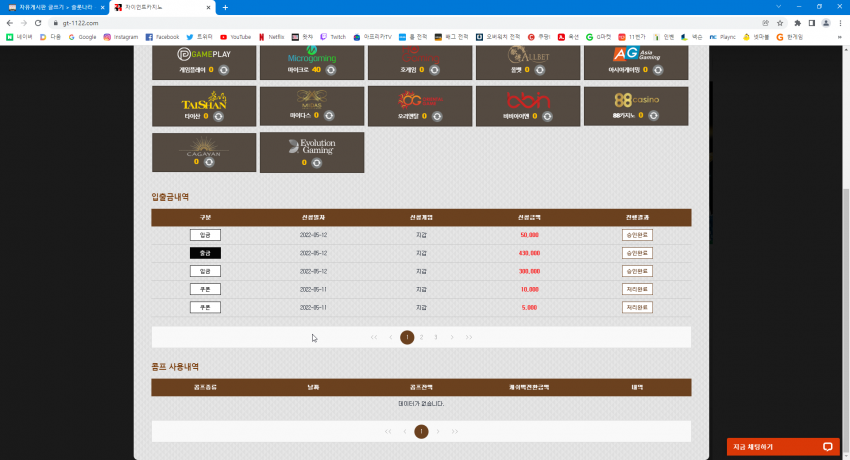The image size is (850, 460).
Task: Go to previous page of deposit history
Action: tap(390, 337)
